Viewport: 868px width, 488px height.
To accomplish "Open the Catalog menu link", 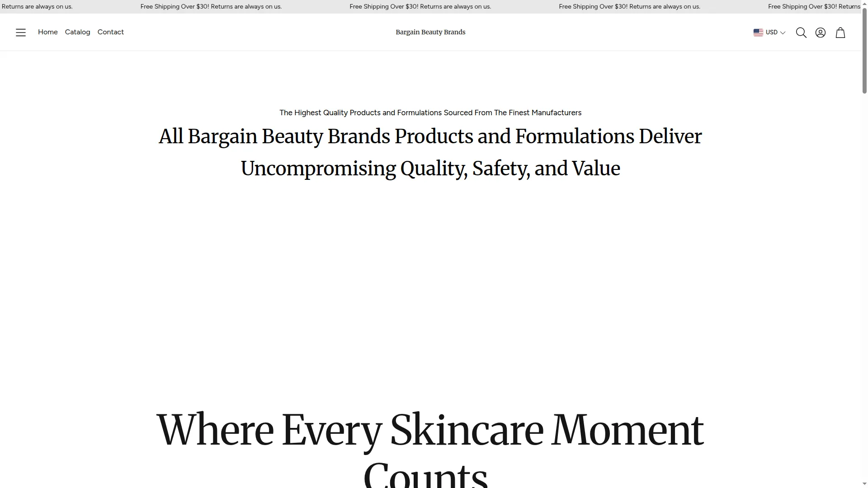I will click(x=77, y=32).
